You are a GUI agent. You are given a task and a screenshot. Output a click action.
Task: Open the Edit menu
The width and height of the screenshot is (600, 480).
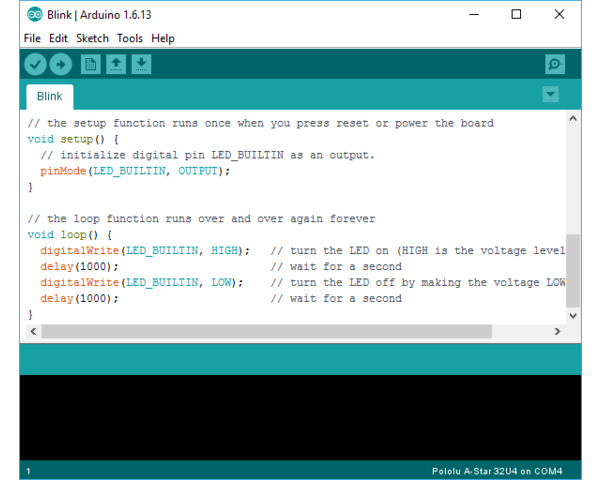coord(58,38)
